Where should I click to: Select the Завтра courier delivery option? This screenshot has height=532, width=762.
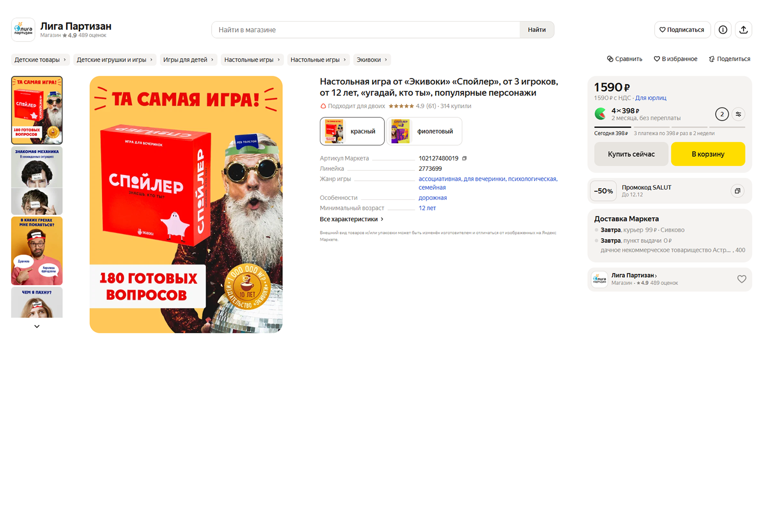tap(643, 230)
